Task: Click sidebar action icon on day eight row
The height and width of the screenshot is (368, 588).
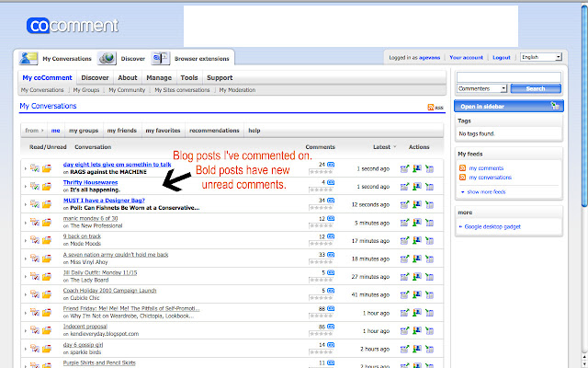Action: pos(430,169)
